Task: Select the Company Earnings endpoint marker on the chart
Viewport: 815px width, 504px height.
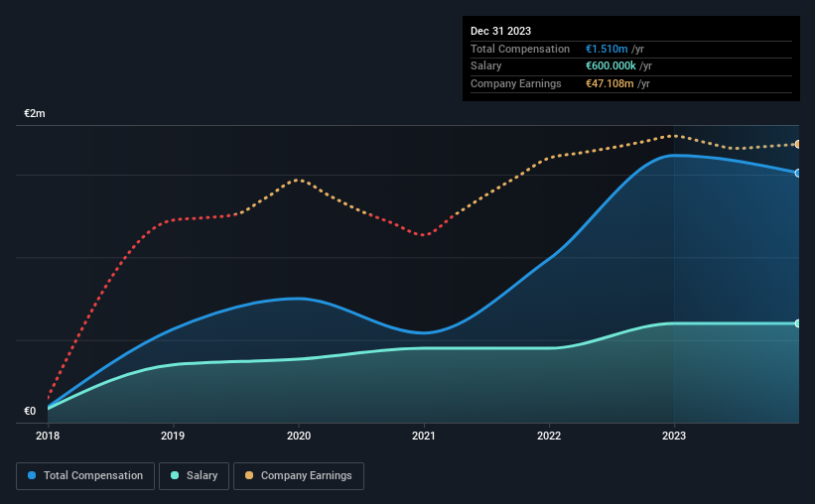Action: (797, 145)
